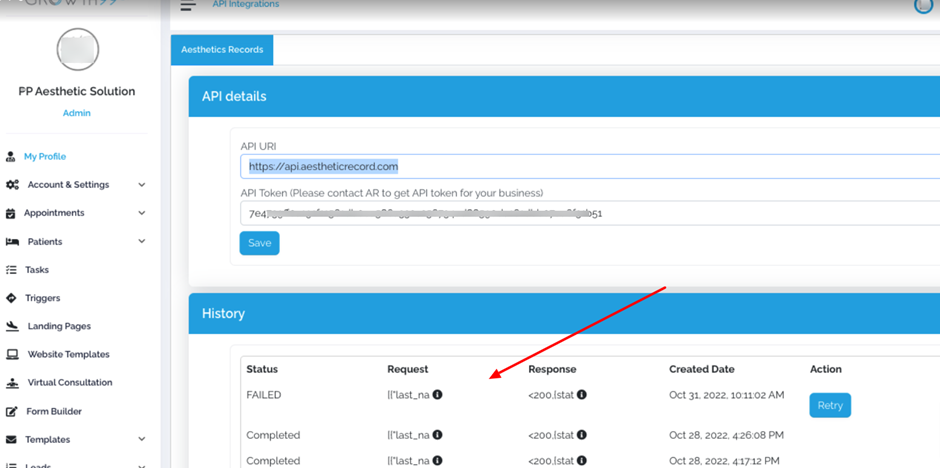
Task: Retry the FAILED history request
Action: [x=830, y=406]
